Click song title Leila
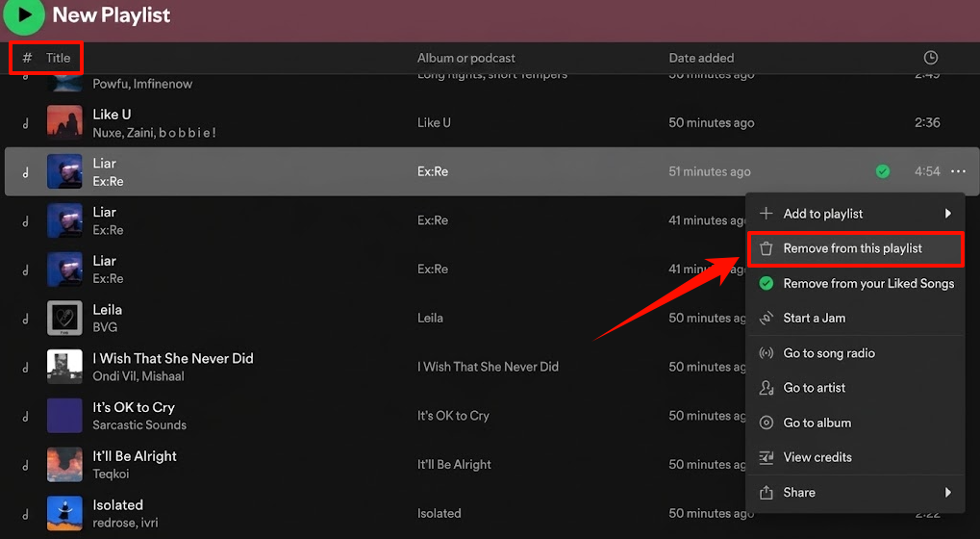980x539 pixels. pyautogui.click(x=108, y=310)
